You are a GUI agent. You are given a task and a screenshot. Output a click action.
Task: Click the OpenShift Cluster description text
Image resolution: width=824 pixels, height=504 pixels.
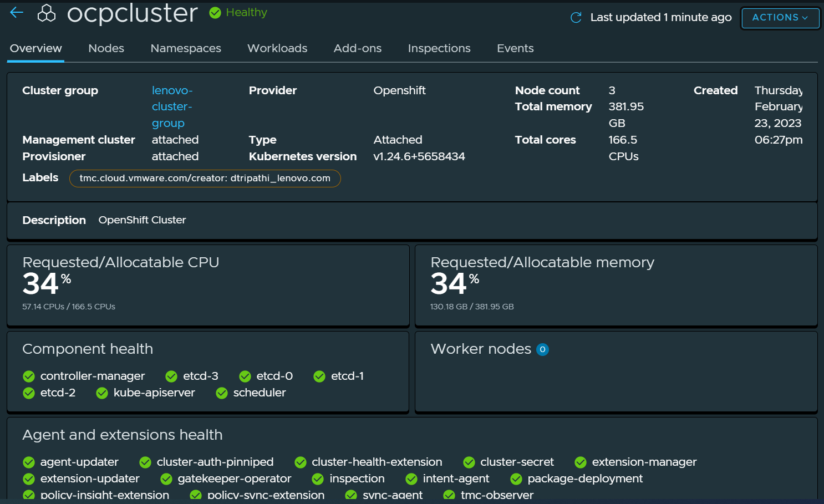[143, 220]
